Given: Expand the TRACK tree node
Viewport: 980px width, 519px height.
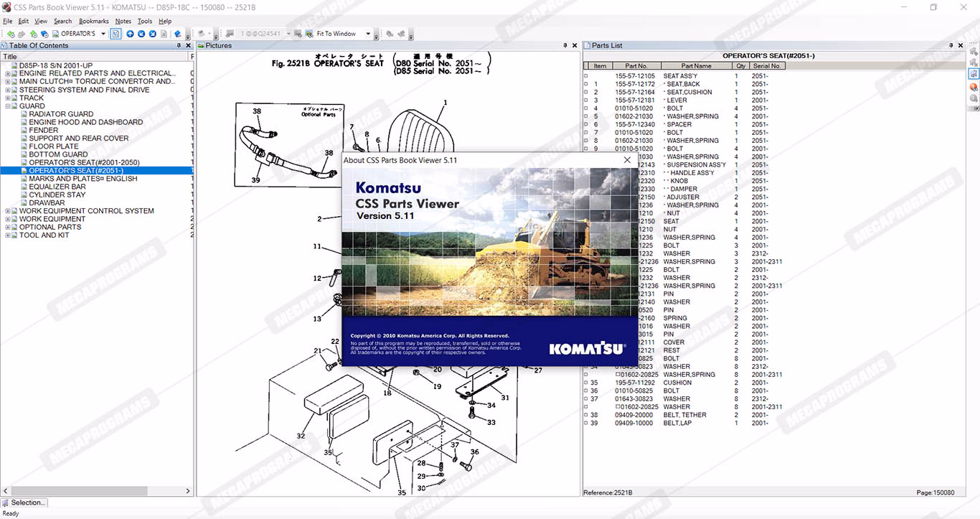Looking at the screenshot, I should tap(8, 98).
